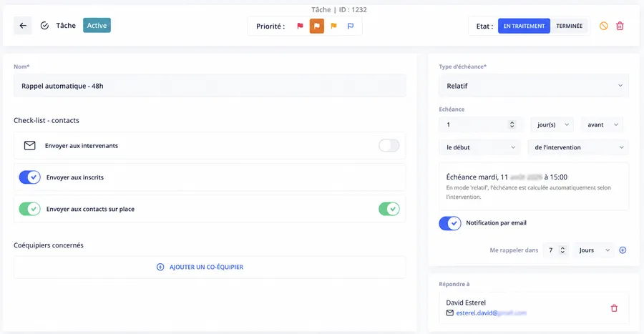Remove David Esterel with the trash icon
The width and height of the screenshot is (644, 334).
tap(614, 308)
